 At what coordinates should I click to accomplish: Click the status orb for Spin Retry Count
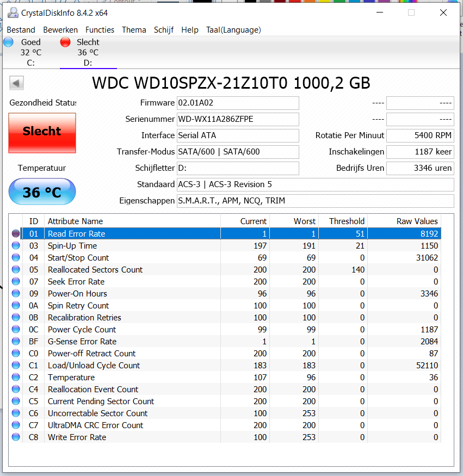(x=16, y=305)
